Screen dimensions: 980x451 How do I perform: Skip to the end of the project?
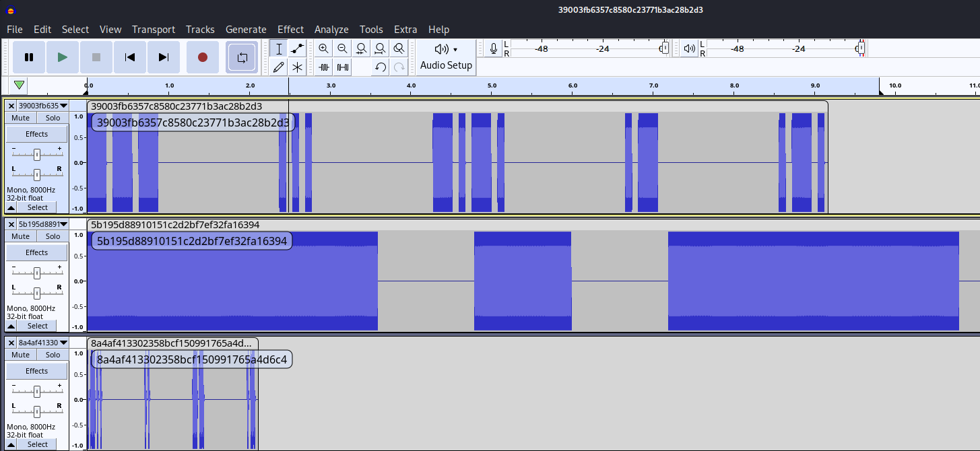click(164, 57)
